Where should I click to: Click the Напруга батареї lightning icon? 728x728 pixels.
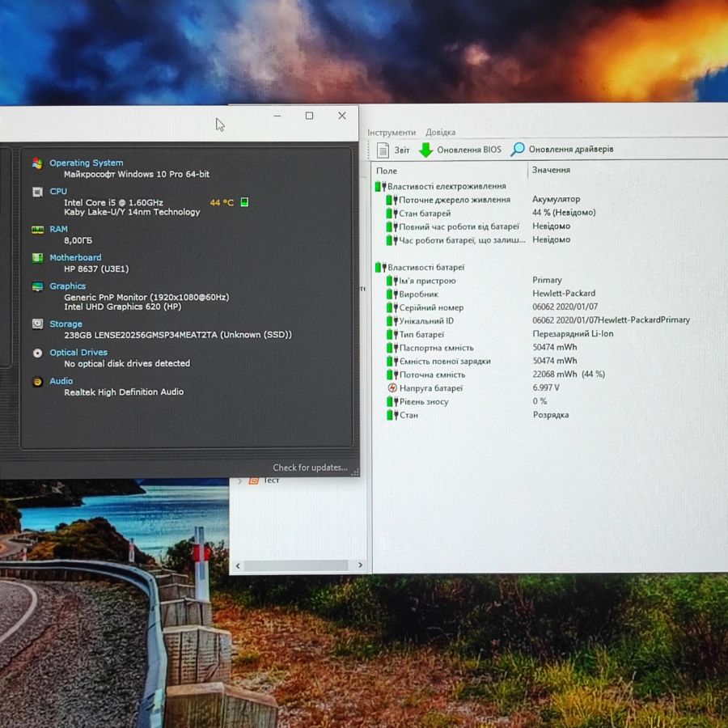(x=392, y=387)
